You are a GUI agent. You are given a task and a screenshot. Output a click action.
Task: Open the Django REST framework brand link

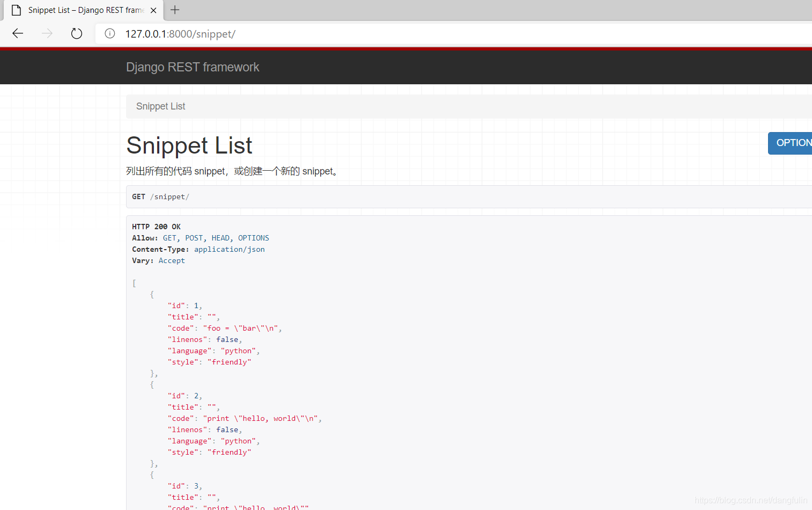point(193,67)
